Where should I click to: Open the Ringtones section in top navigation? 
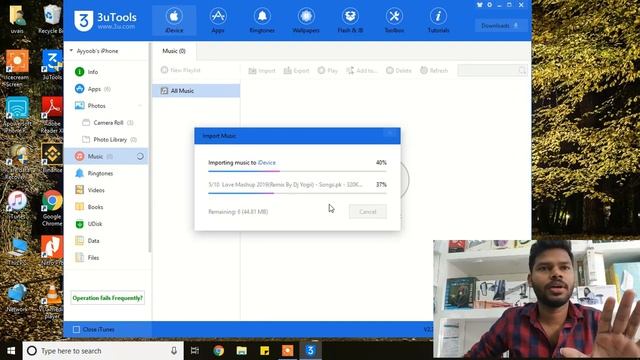click(x=262, y=20)
